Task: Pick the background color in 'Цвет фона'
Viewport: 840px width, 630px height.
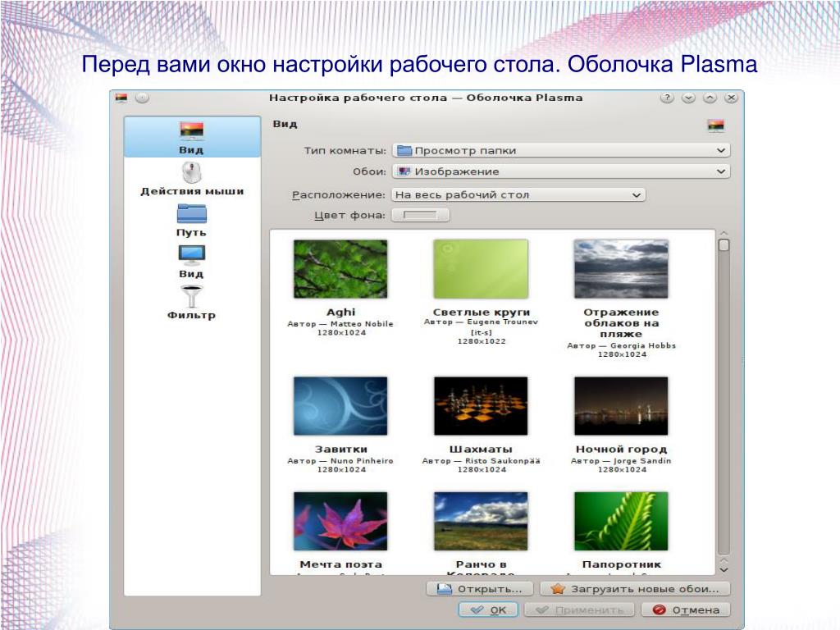Action: (x=420, y=216)
